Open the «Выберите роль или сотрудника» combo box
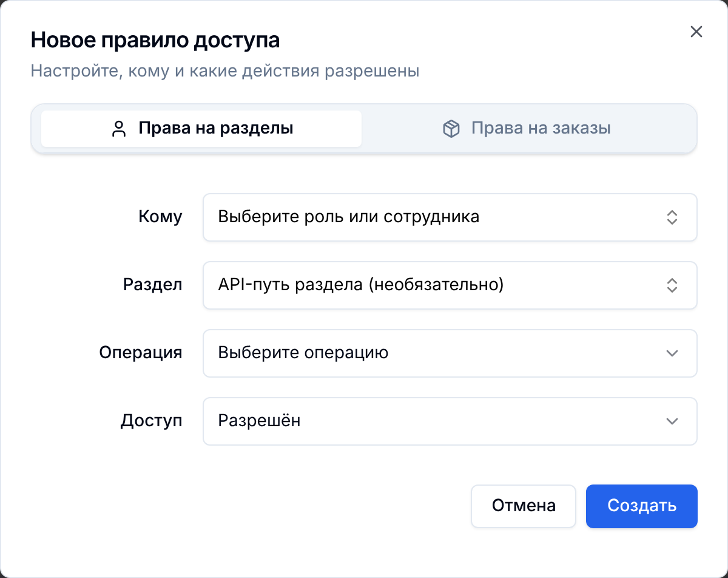The height and width of the screenshot is (578, 728). [450, 217]
